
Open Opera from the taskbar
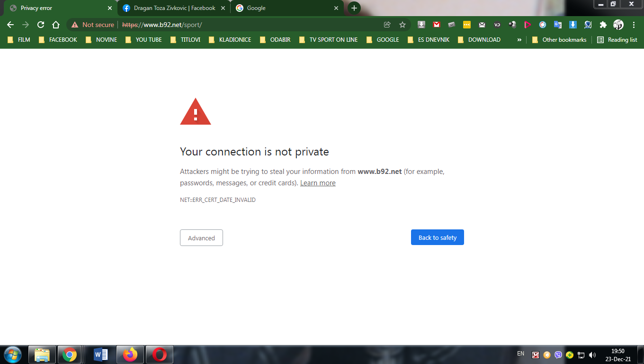[x=160, y=355]
